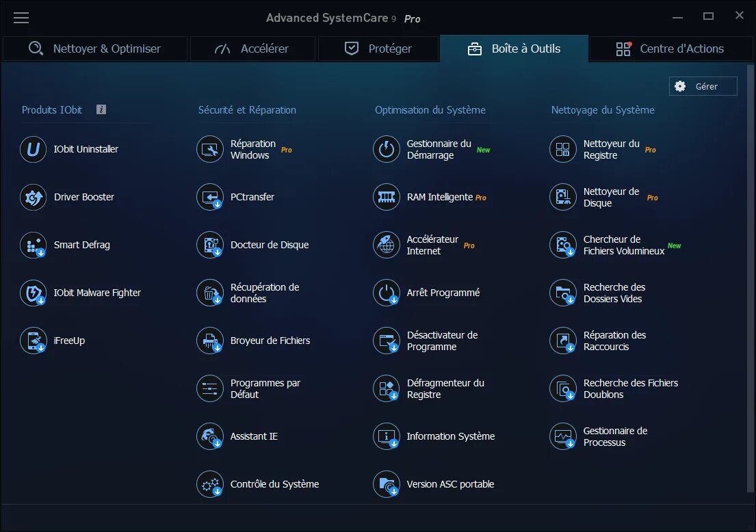This screenshot has height=532, width=756.
Task: Click the Version ASC portable label
Action: click(x=450, y=484)
